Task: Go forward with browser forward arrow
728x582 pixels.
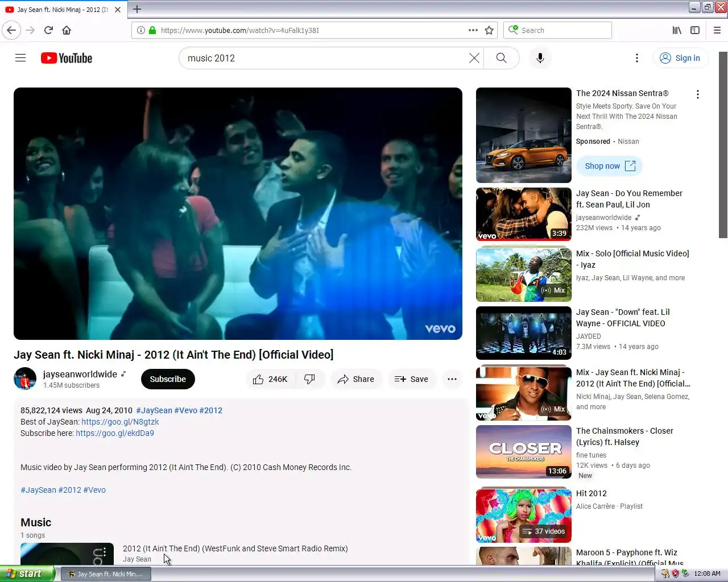Action: [30, 30]
